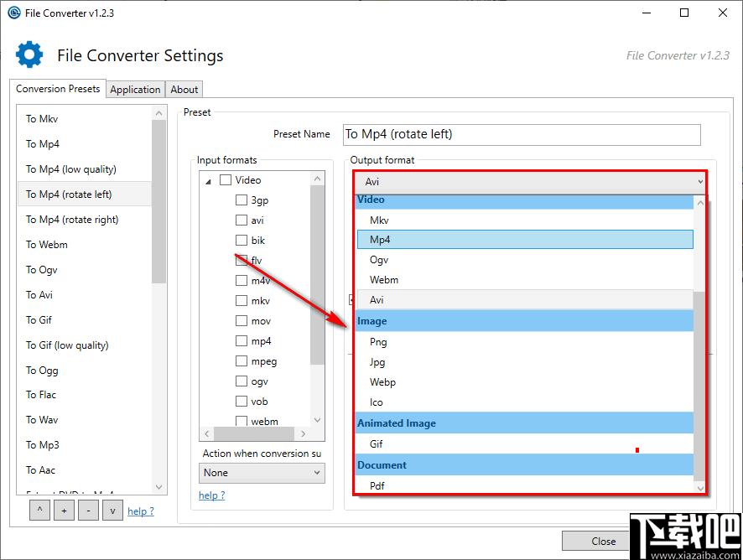Check the mov input format
The image size is (743, 560).
pos(242,321)
